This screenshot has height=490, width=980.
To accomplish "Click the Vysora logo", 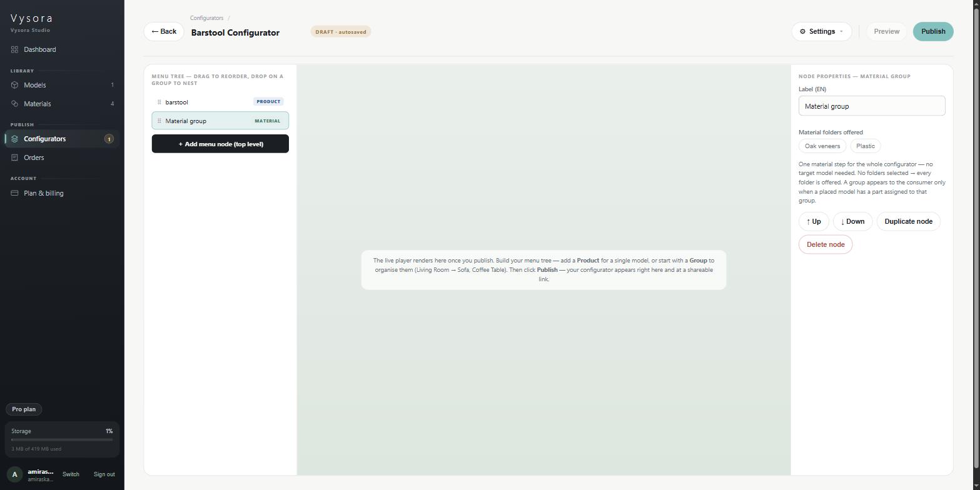I will (31, 18).
